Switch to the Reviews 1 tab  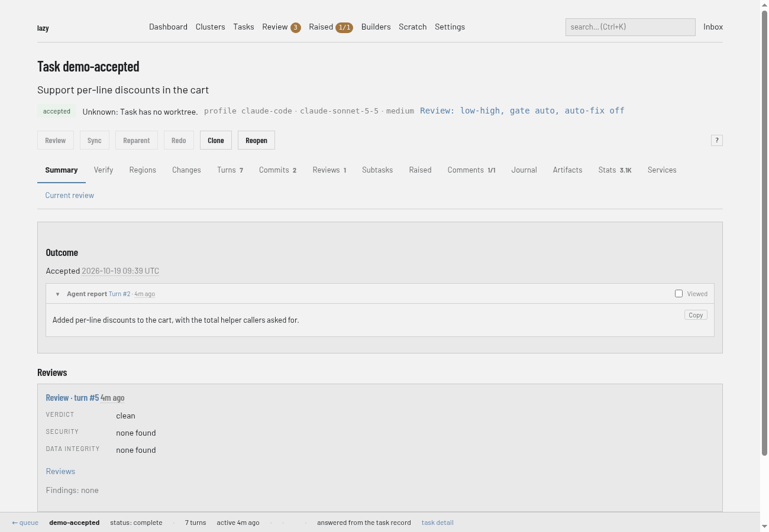click(x=329, y=170)
